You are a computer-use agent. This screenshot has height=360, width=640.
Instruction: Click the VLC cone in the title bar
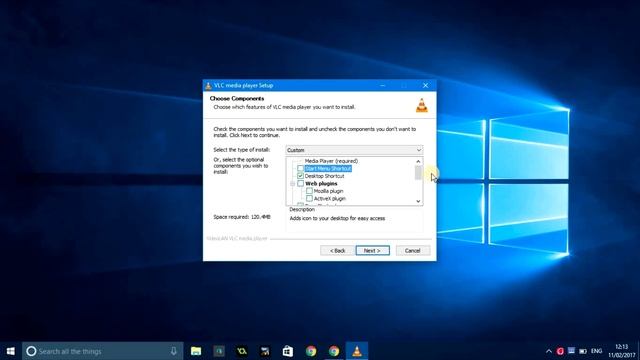click(x=208, y=85)
